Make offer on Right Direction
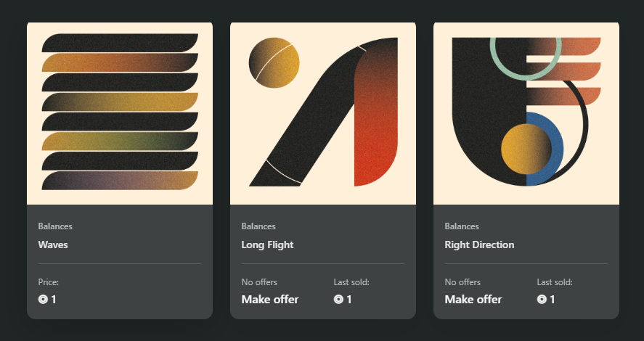 (473, 300)
